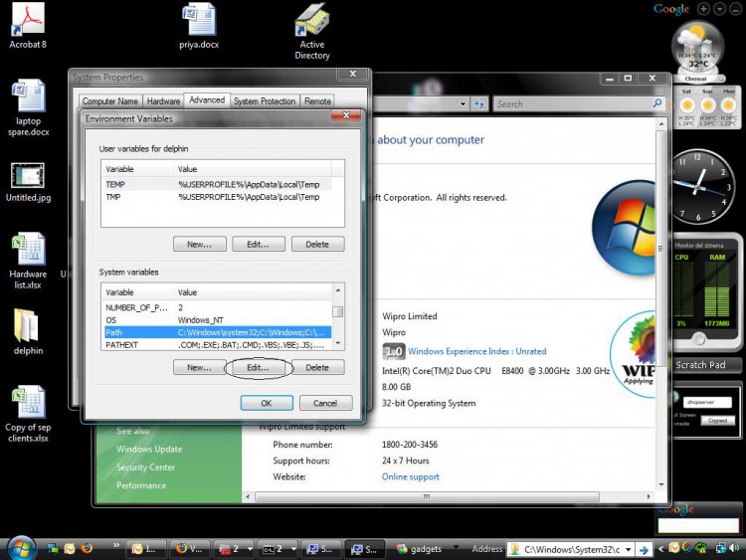
Task: Open the Remote tab
Action: 317,100
